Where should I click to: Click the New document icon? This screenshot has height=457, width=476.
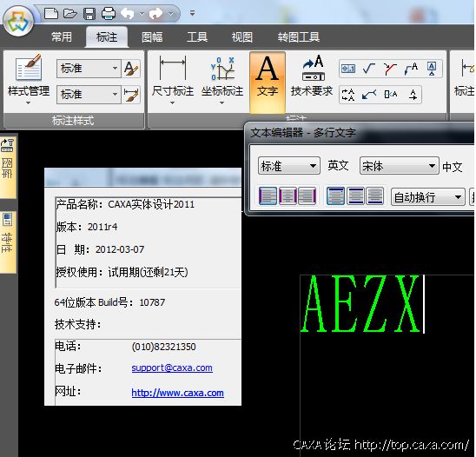tap(51, 14)
